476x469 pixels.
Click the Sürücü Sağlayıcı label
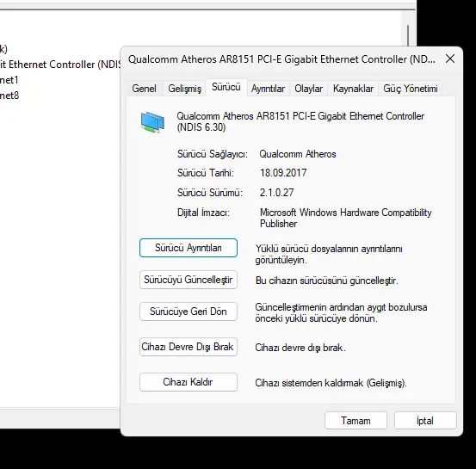pyautogui.click(x=213, y=154)
